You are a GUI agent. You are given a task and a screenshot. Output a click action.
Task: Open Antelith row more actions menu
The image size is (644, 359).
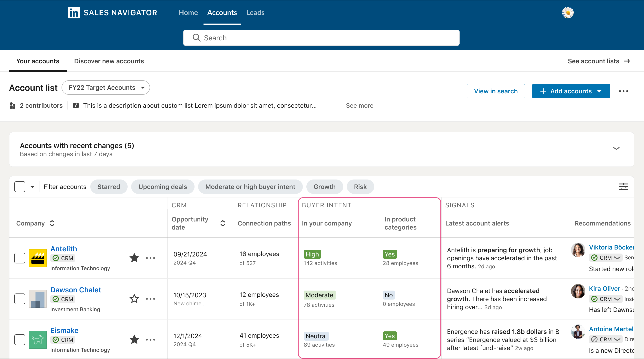(150, 258)
